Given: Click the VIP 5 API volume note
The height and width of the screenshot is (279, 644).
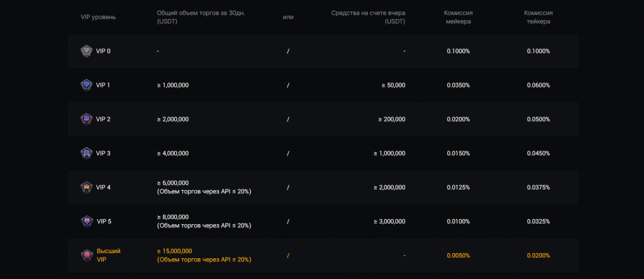Looking at the screenshot, I should point(204,225).
